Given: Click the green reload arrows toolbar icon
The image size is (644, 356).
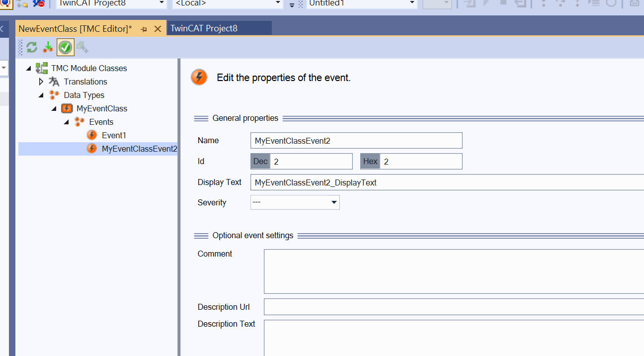Looking at the screenshot, I should click(32, 47).
